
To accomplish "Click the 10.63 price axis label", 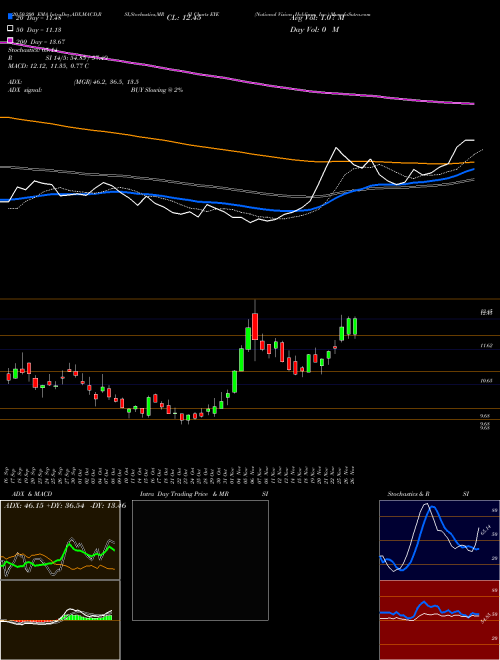I will click(487, 381).
